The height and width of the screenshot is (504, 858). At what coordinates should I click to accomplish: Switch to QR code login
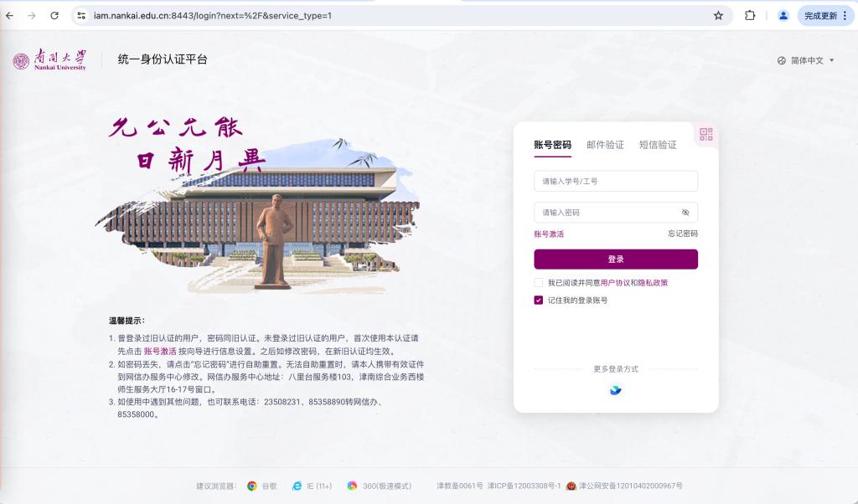tap(706, 135)
